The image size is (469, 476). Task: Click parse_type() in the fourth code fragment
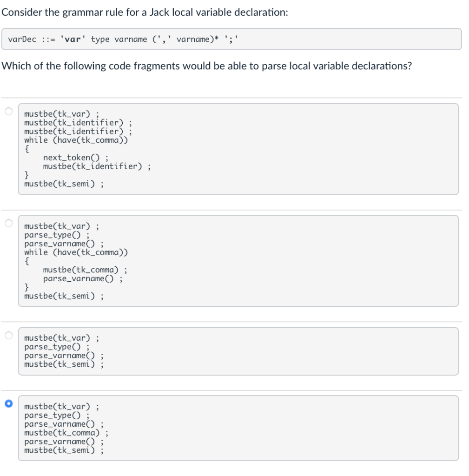51,415
